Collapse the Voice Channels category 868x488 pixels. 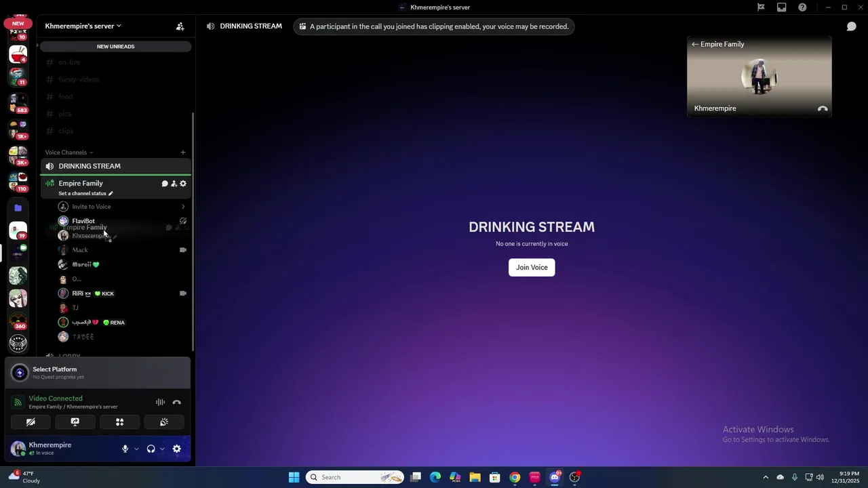pyautogui.click(x=68, y=152)
